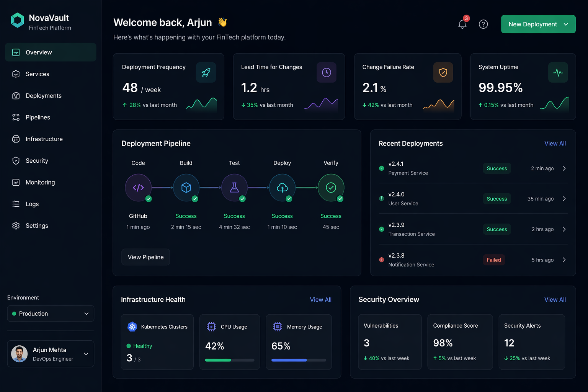The width and height of the screenshot is (588, 392).
Task: Open the notification bell icon
Action: [462, 24]
